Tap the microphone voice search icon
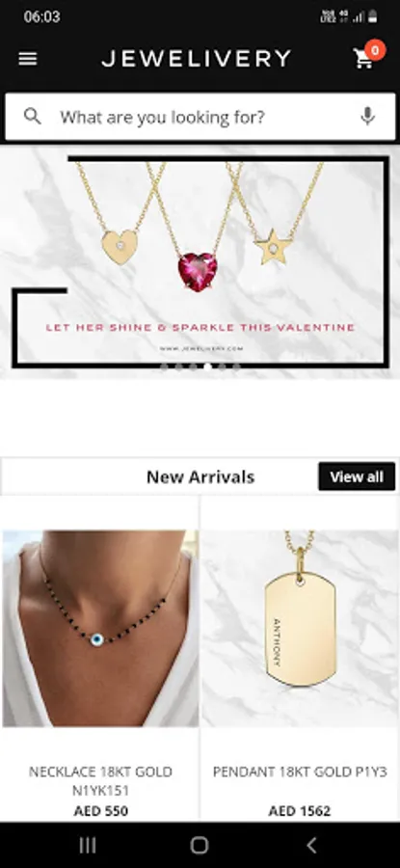Viewport: 400px width, 868px height. click(x=368, y=117)
